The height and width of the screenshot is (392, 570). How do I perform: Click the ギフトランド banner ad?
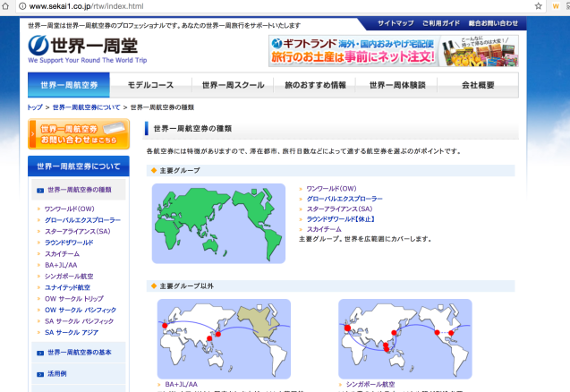tap(394, 51)
